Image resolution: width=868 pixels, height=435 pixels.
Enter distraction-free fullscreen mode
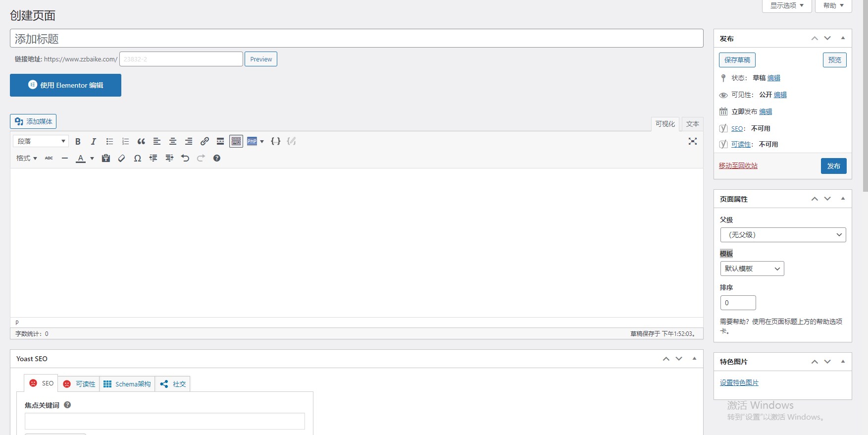click(x=693, y=142)
